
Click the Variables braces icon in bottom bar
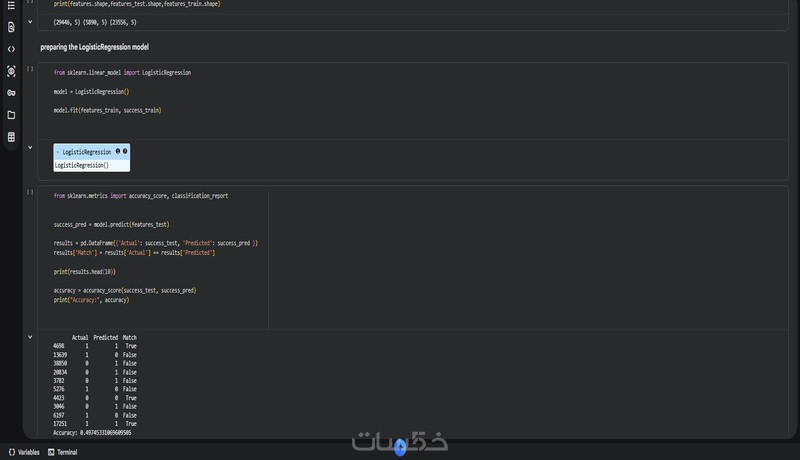12,452
